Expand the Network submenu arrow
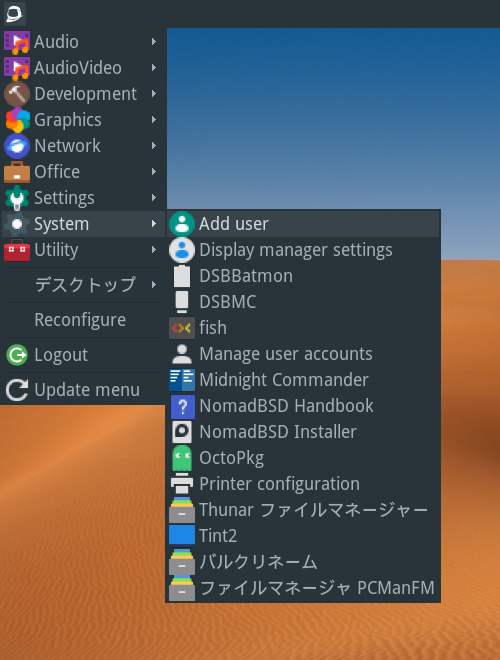Image resolution: width=500 pixels, height=660 pixels. pyautogui.click(x=154, y=146)
